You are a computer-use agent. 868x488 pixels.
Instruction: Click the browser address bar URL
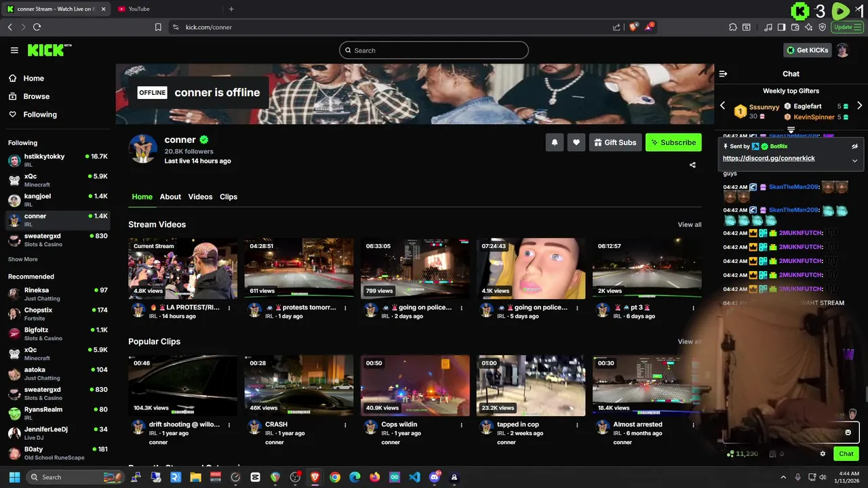[x=209, y=27]
